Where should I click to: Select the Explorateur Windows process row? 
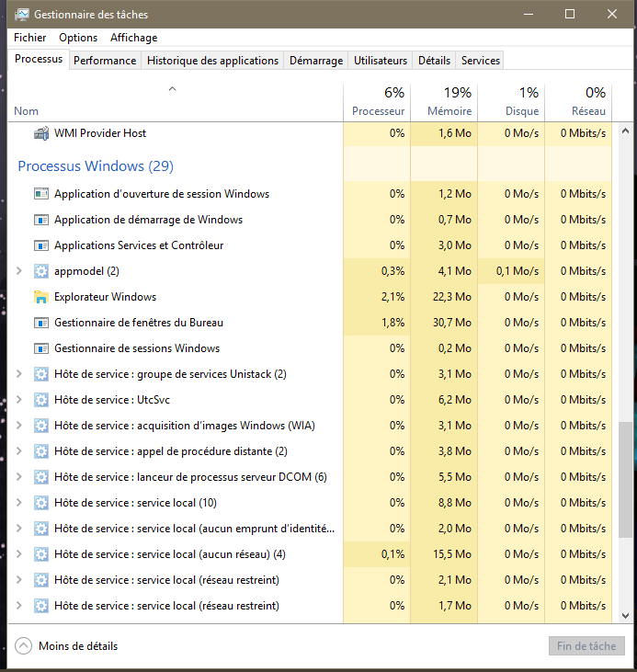[x=310, y=297]
